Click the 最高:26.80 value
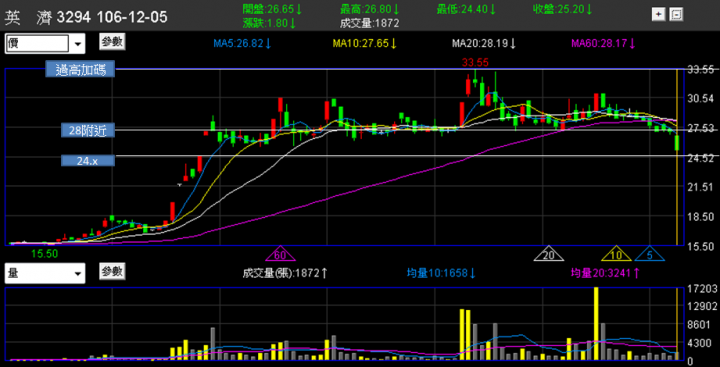The height and width of the screenshot is (367, 720). [x=370, y=9]
